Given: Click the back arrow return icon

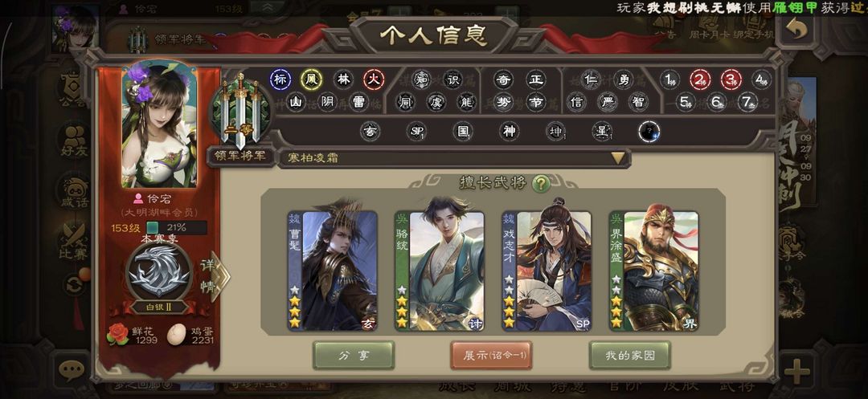Looking at the screenshot, I should (x=796, y=29).
